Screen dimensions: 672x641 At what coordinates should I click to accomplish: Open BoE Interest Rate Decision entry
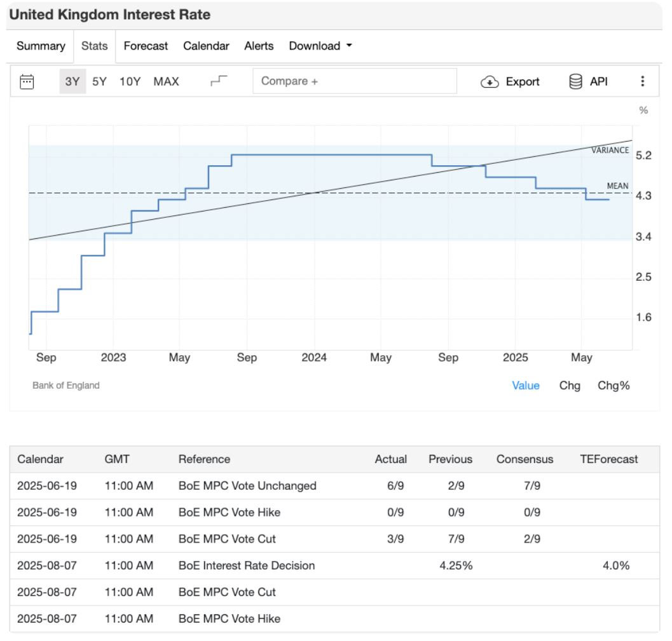point(247,565)
